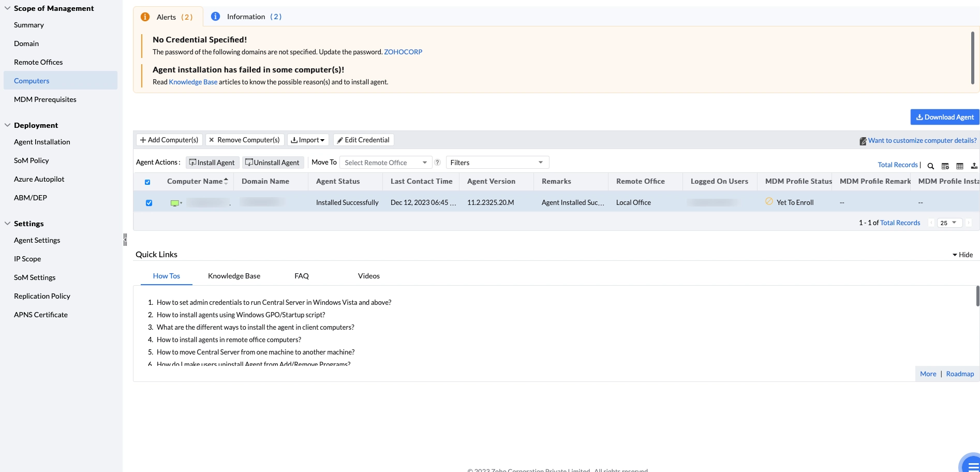This screenshot has height=472, width=980.
Task: Open the Import dropdown
Action: click(308, 140)
